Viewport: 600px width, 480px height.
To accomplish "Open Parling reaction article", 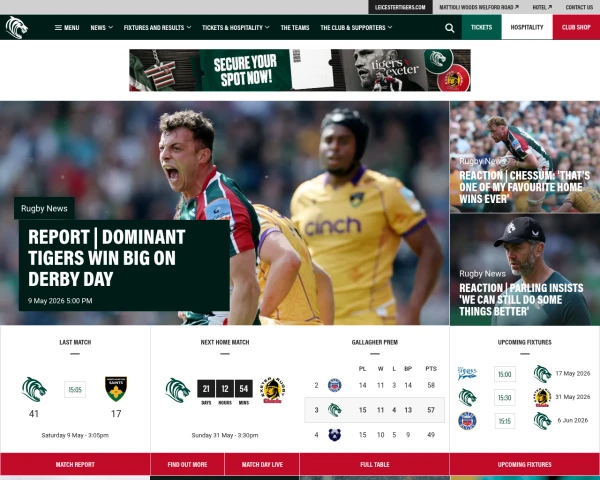I will (521, 300).
